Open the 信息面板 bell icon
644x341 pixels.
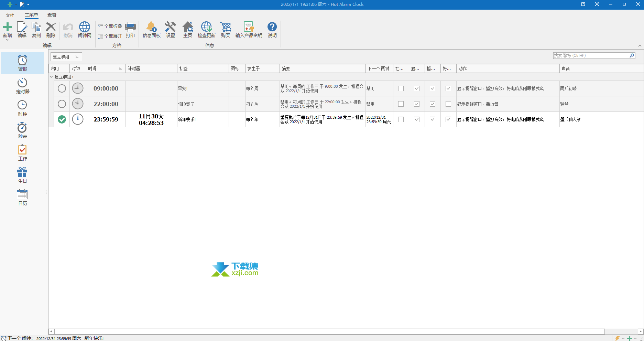click(x=151, y=27)
